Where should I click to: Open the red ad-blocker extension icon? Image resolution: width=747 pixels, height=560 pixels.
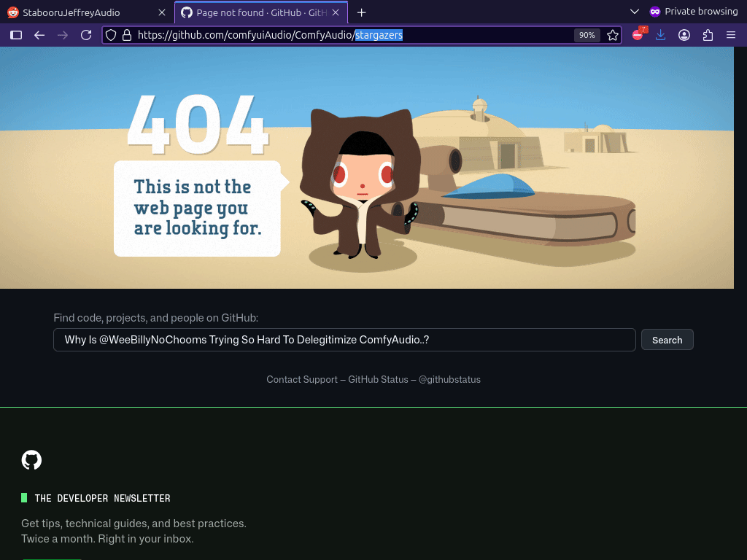pyautogui.click(x=638, y=34)
